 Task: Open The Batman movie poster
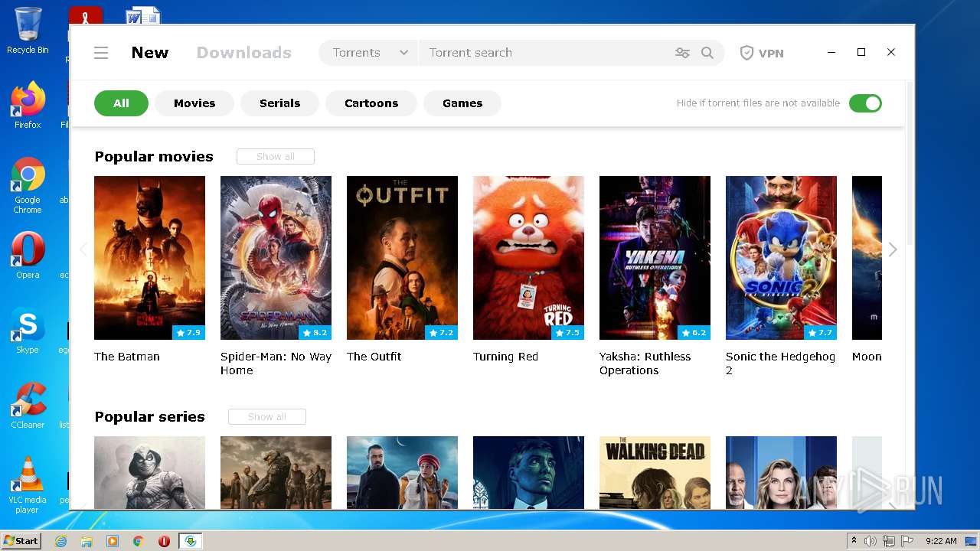(x=149, y=258)
